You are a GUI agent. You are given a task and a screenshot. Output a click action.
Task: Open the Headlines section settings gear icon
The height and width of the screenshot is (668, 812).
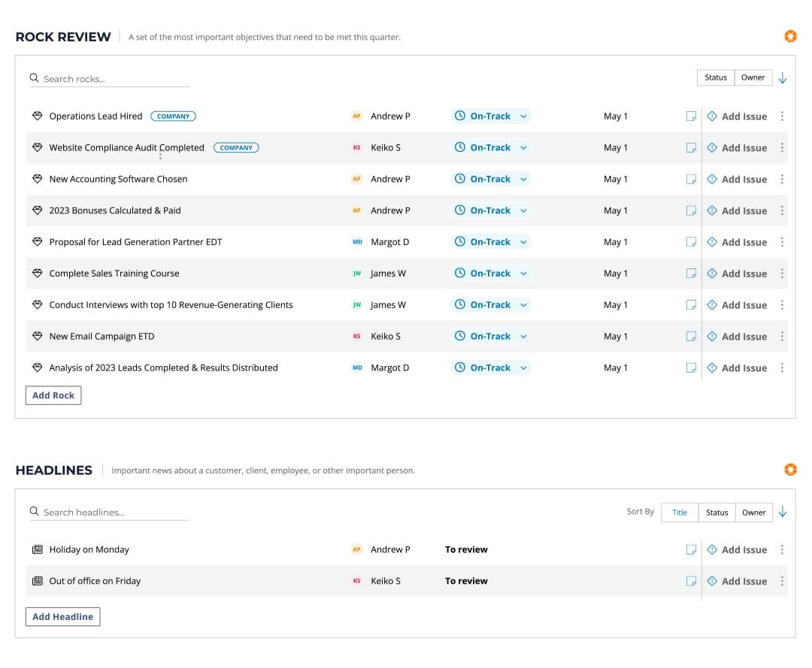pyautogui.click(x=790, y=470)
